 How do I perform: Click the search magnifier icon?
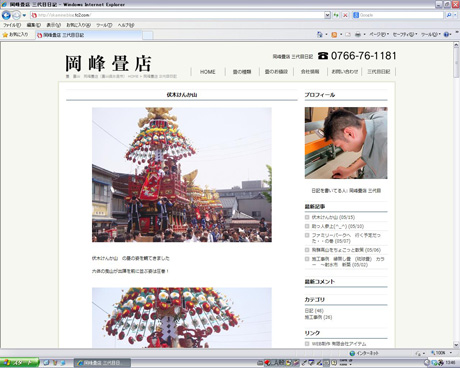[x=449, y=15]
